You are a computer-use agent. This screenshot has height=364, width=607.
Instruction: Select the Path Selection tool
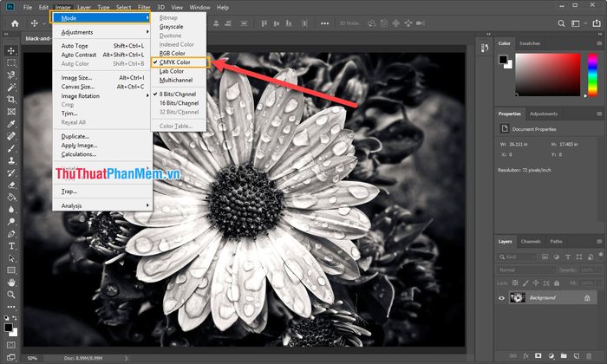[11, 258]
